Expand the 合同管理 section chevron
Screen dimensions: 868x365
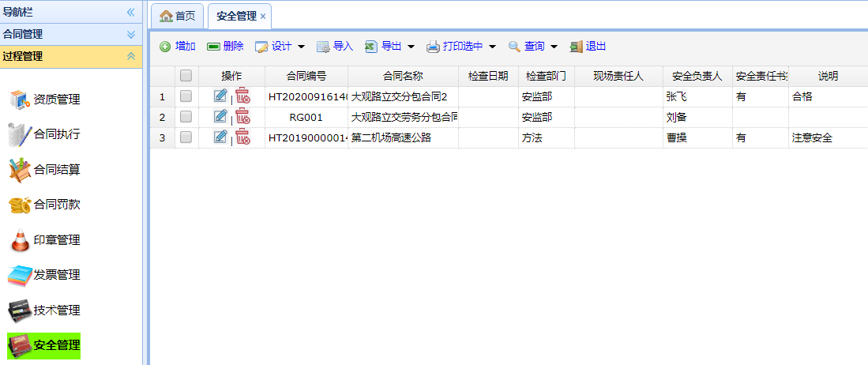point(131,34)
